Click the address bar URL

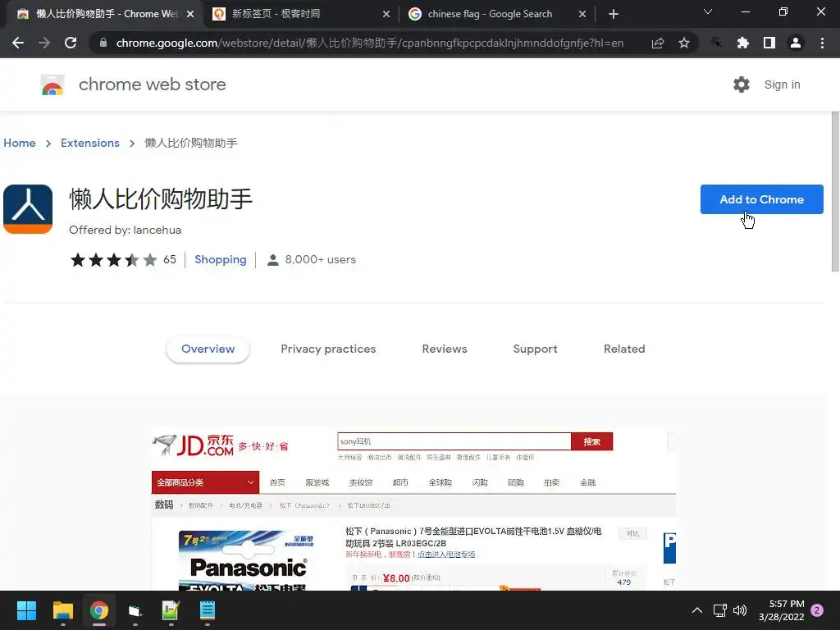pyautogui.click(x=370, y=43)
